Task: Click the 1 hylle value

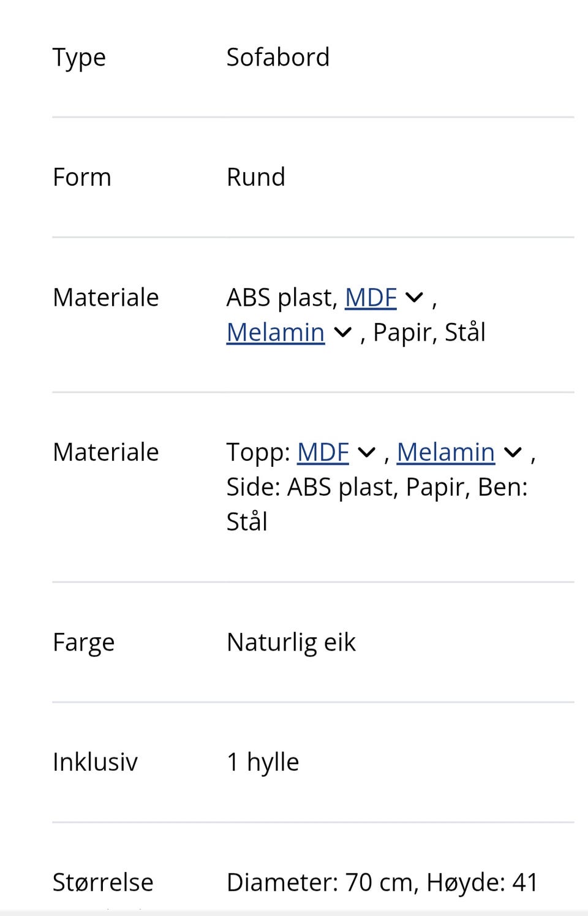Action: coord(263,762)
